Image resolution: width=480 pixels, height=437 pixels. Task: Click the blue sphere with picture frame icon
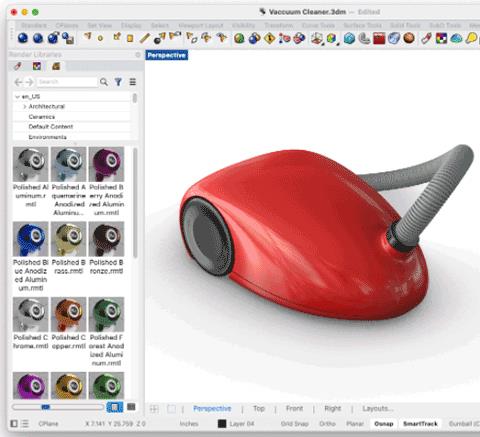[x=68, y=38]
